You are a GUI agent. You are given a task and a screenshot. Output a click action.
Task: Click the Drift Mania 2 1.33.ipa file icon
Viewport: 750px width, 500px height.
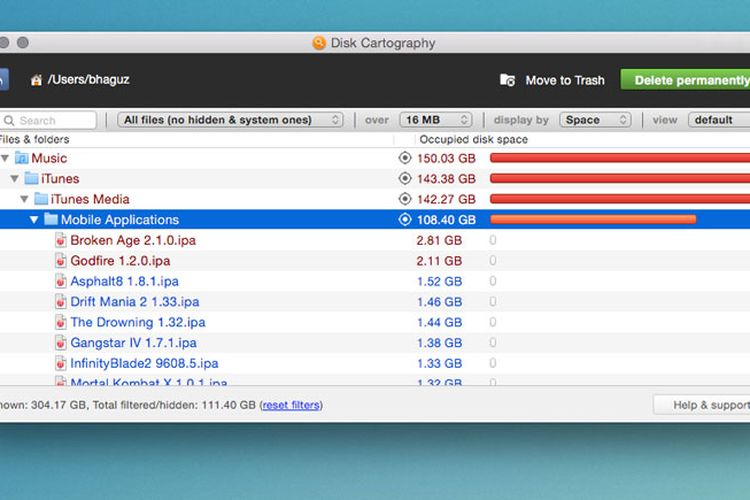60,302
